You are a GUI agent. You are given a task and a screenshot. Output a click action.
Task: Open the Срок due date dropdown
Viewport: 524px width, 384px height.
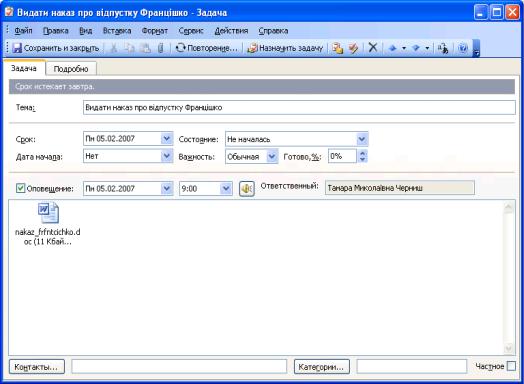[x=166, y=138]
